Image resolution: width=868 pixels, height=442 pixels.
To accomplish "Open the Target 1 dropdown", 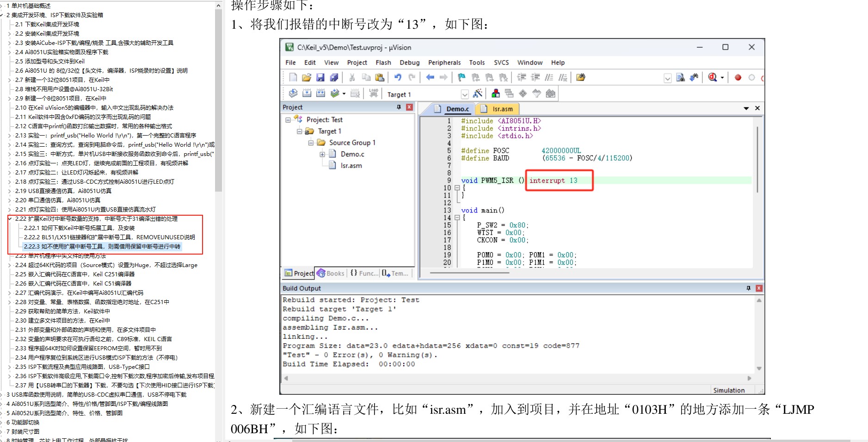I will point(465,94).
